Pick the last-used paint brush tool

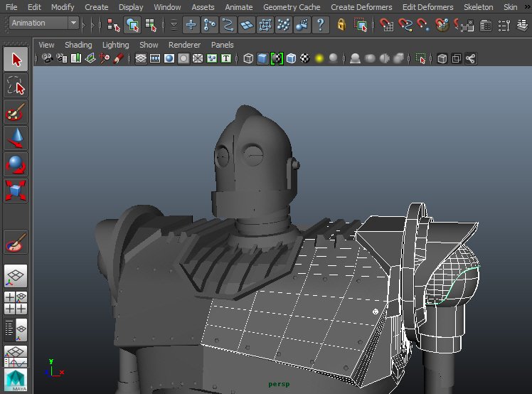click(16, 242)
